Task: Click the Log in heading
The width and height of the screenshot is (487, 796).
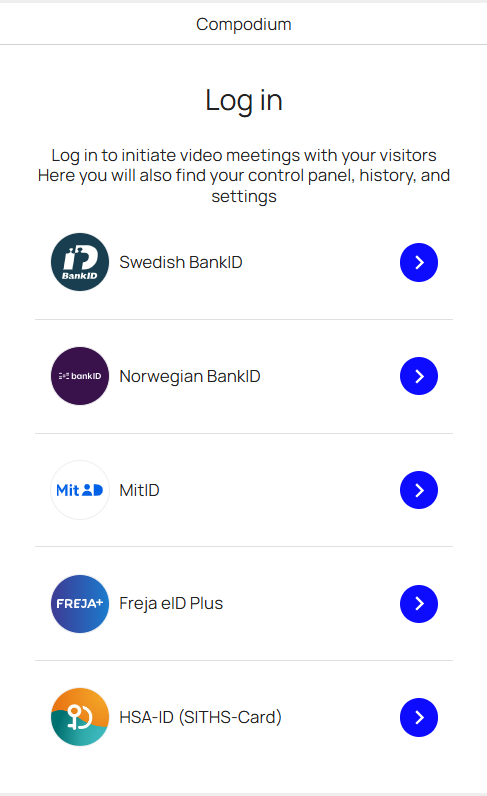Action: [244, 100]
